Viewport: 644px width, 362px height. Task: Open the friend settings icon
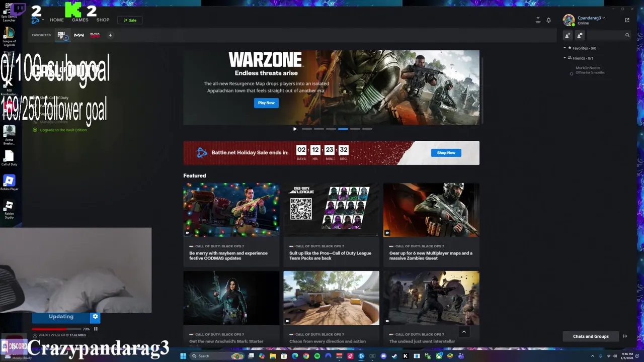click(580, 35)
